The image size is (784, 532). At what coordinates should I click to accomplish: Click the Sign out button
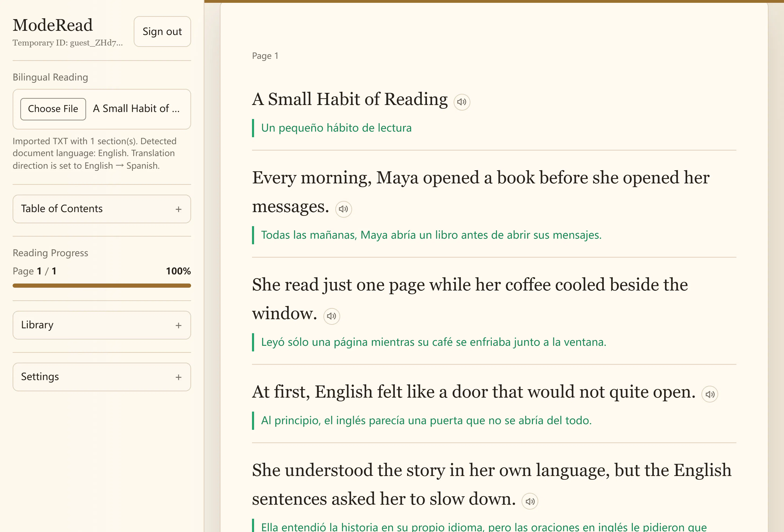pyautogui.click(x=162, y=31)
